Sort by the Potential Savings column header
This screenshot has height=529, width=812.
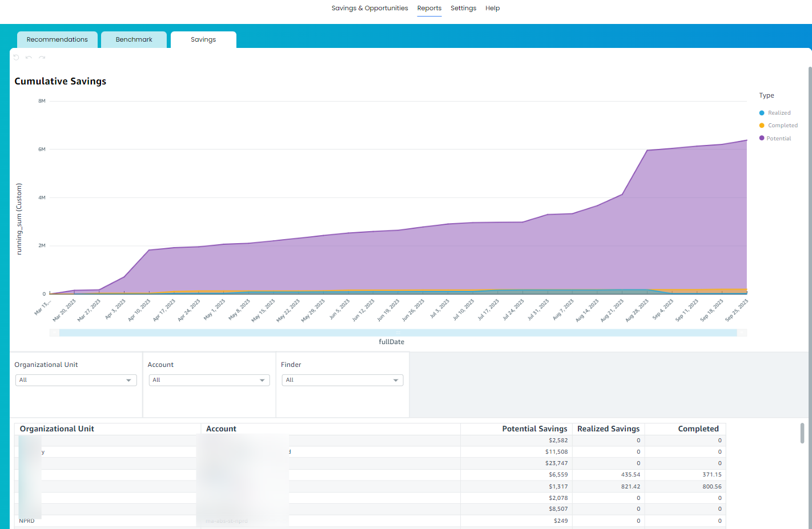coord(534,429)
